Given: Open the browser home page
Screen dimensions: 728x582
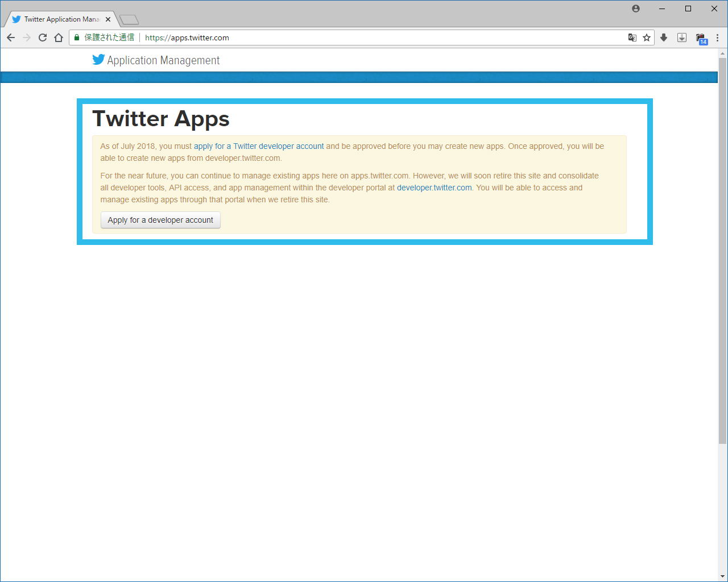Looking at the screenshot, I should pos(59,38).
